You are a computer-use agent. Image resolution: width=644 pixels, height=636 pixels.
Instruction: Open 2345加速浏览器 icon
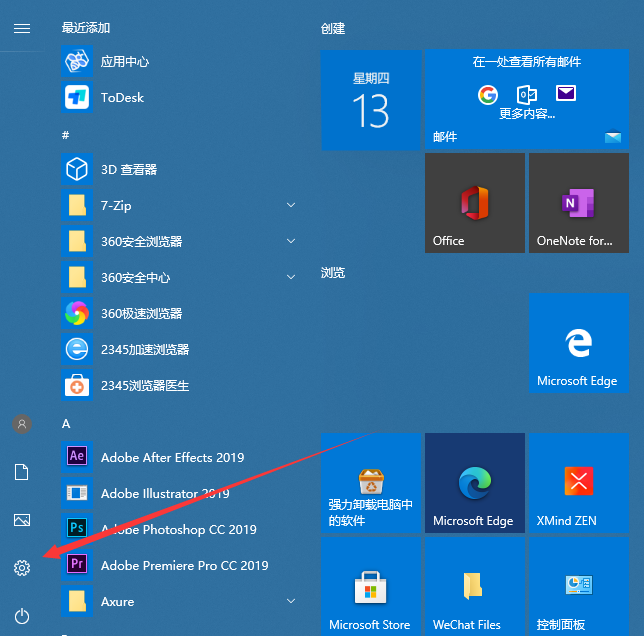point(77,349)
